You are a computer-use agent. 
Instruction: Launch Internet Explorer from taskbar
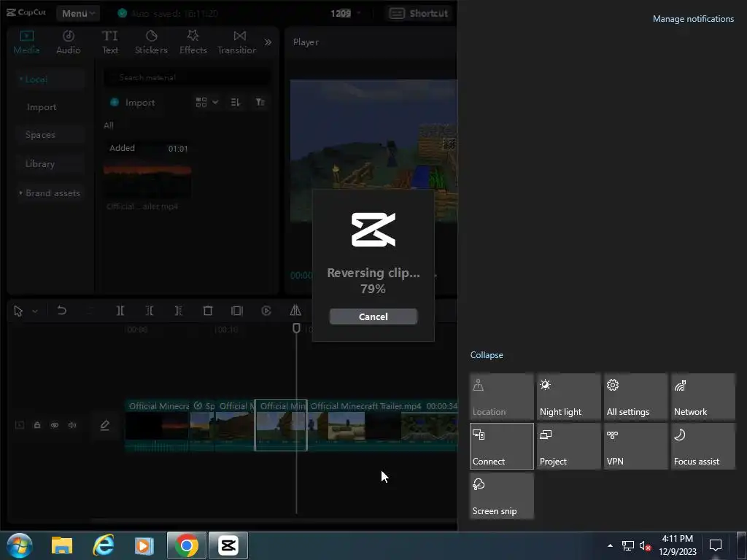pos(103,545)
